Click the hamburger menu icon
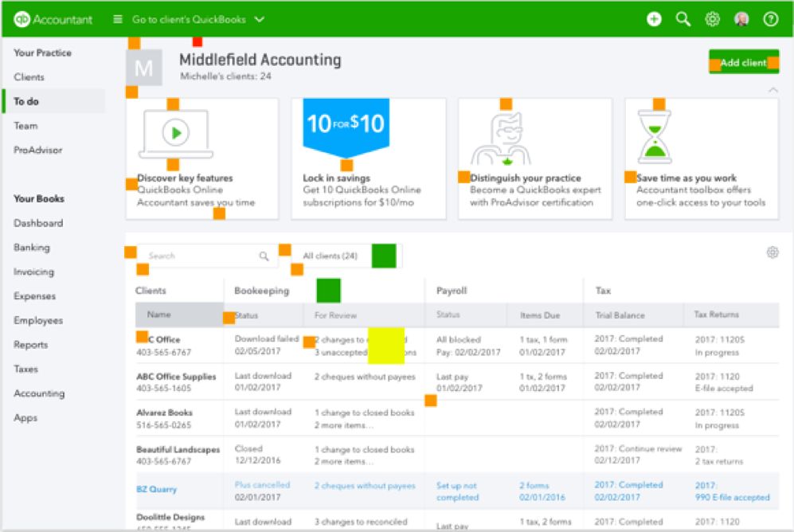 (x=118, y=19)
